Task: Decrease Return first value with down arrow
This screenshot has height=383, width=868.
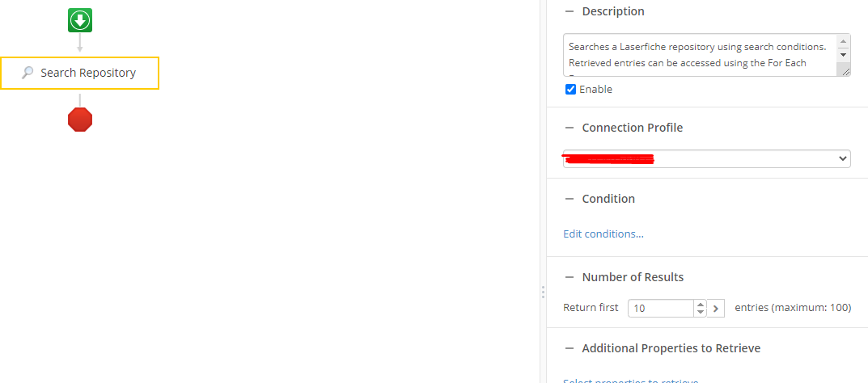Action: coord(701,312)
